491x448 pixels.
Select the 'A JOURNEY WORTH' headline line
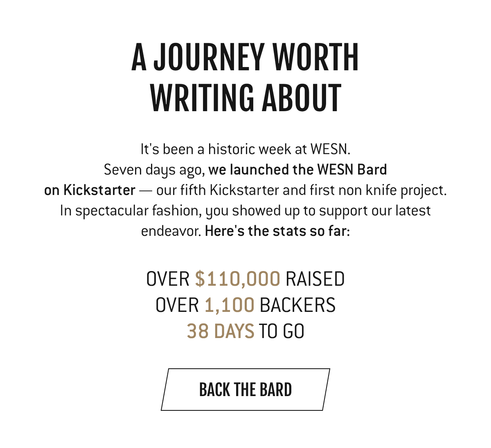pos(245,57)
